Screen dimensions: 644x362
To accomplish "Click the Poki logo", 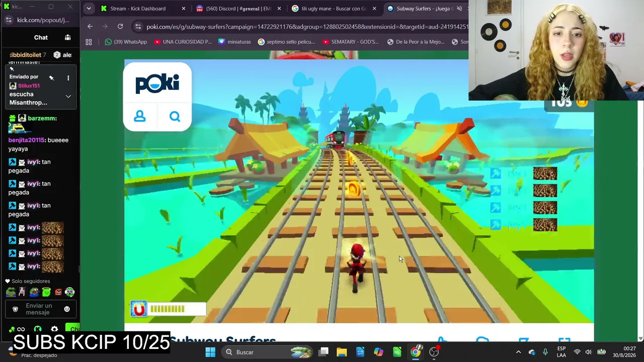I will point(157,83).
